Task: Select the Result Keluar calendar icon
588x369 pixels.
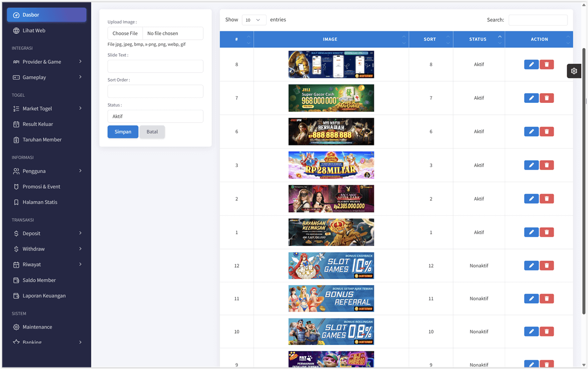Action: coord(17,124)
